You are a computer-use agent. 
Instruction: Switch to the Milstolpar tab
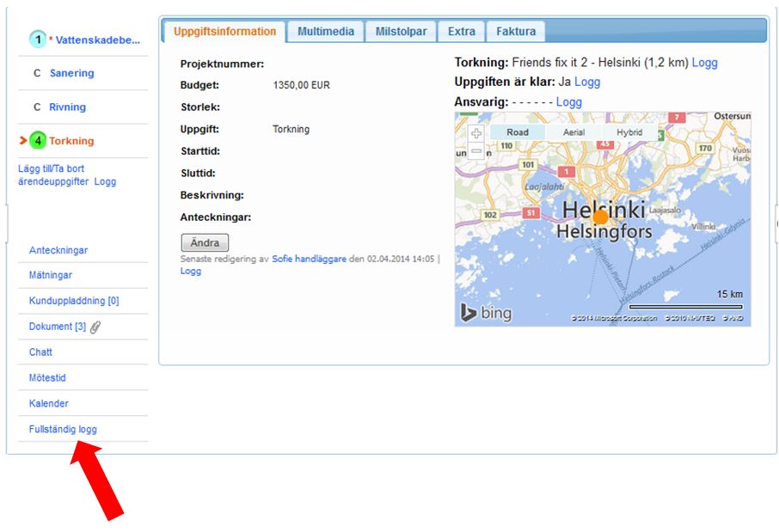coord(401,32)
